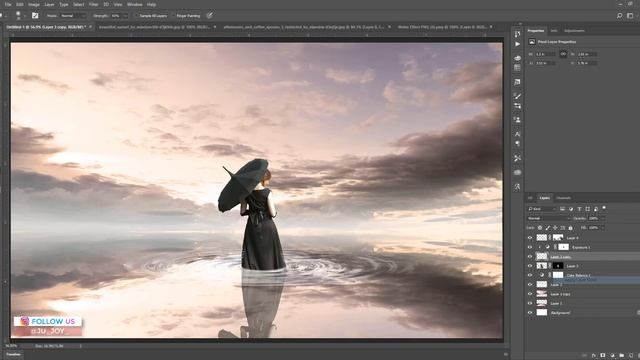640x360 pixels.
Task: Click the tablet pressure icon in options bar
Action: tap(210, 16)
